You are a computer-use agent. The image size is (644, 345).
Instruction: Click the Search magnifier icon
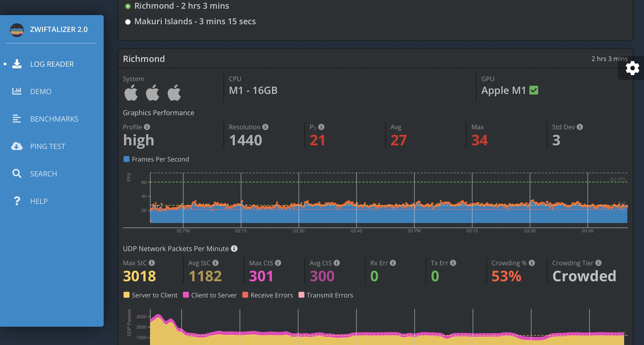point(17,174)
